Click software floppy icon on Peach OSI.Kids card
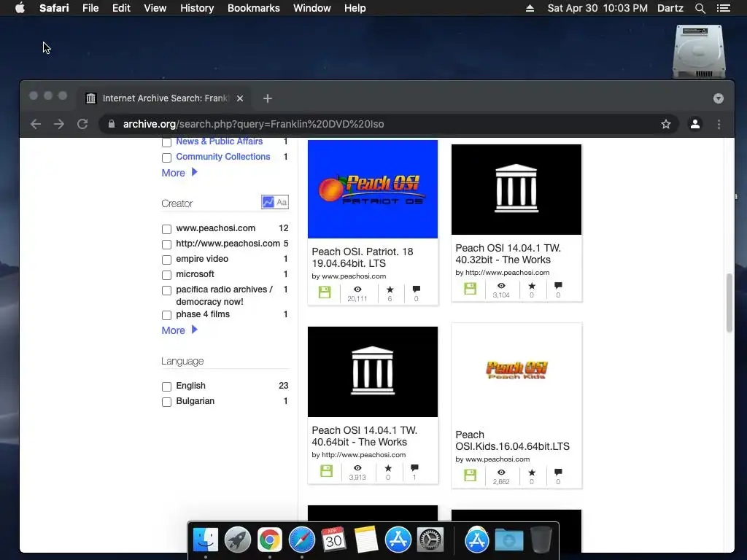The width and height of the screenshot is (747, 560). coord(471,475)
